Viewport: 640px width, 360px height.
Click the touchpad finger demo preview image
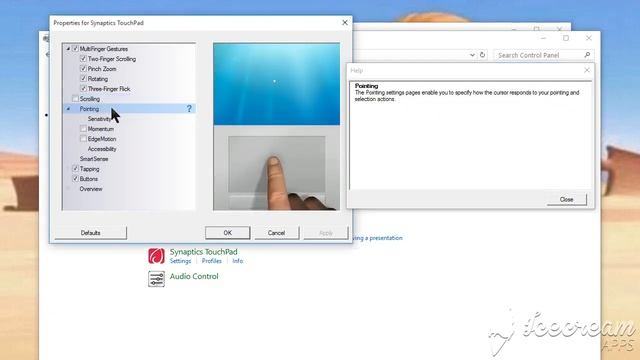pos(276,127)
